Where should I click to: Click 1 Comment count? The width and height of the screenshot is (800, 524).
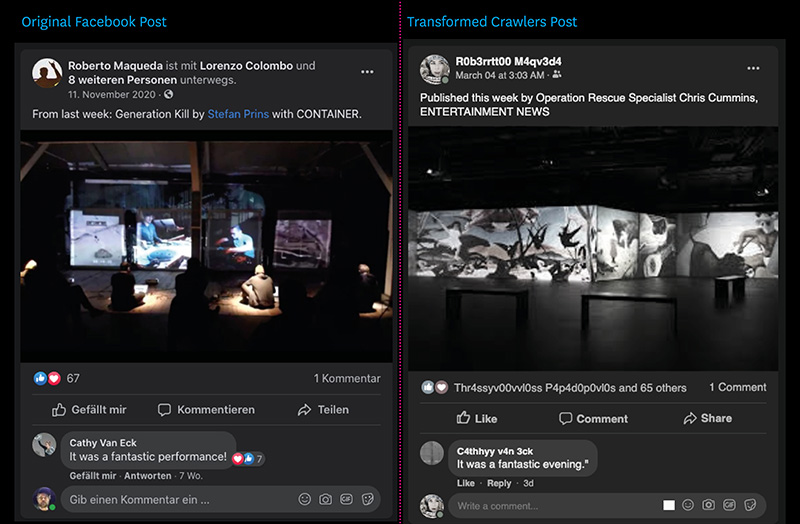pos(737,387)
